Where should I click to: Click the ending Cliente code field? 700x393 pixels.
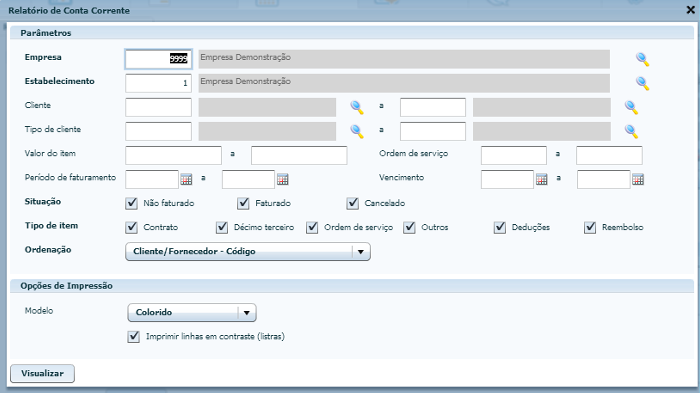(433, 107)
